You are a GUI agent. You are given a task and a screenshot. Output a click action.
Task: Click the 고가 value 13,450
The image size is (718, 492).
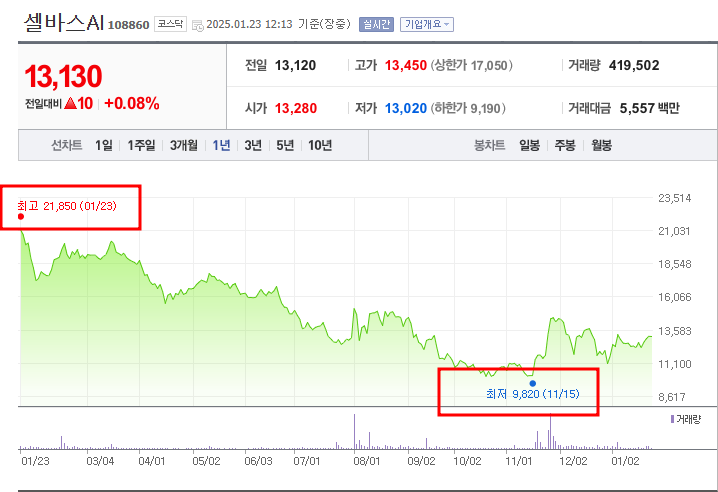406,66
